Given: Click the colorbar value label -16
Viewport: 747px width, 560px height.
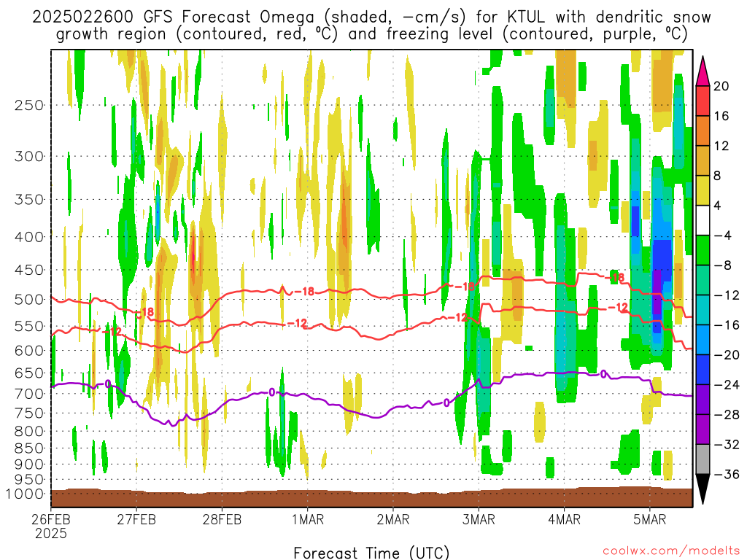Looking at the screenshot, I should (727, 324).
